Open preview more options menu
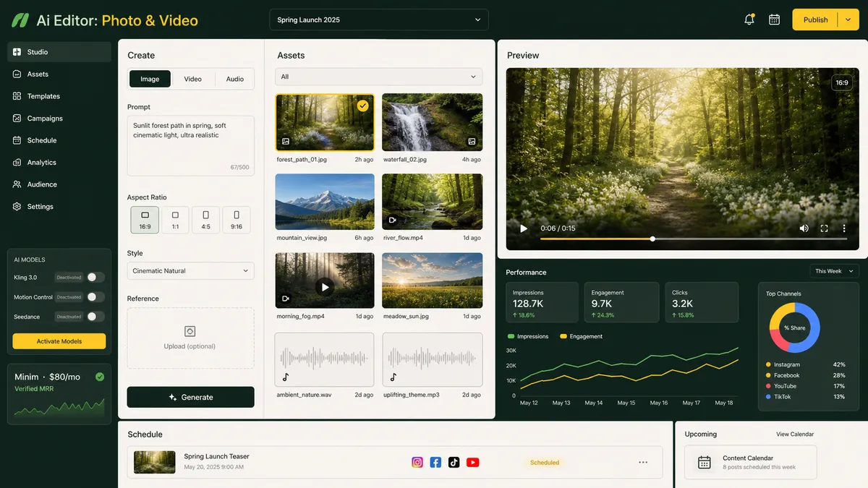 tap(844, 228)
